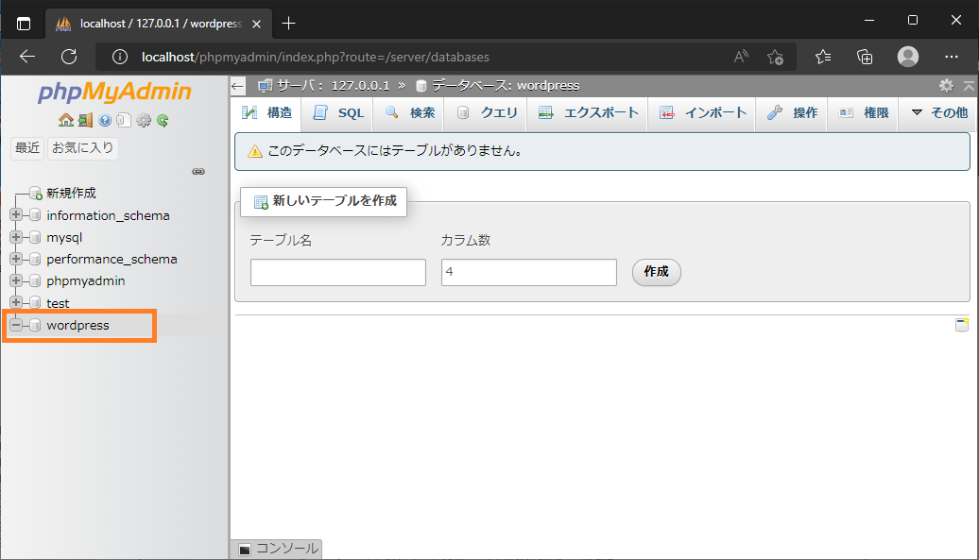979x560 pixels.
Task: Collapse the wordpress database node
Action: point(16,324)
